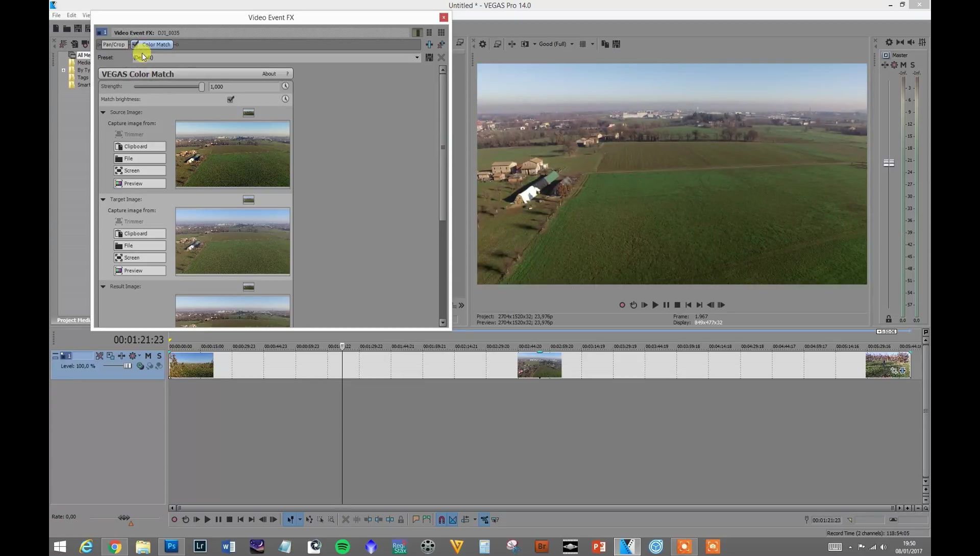Save preview snapshot to file
Screen dimensions: 980x556
(616, 44)
